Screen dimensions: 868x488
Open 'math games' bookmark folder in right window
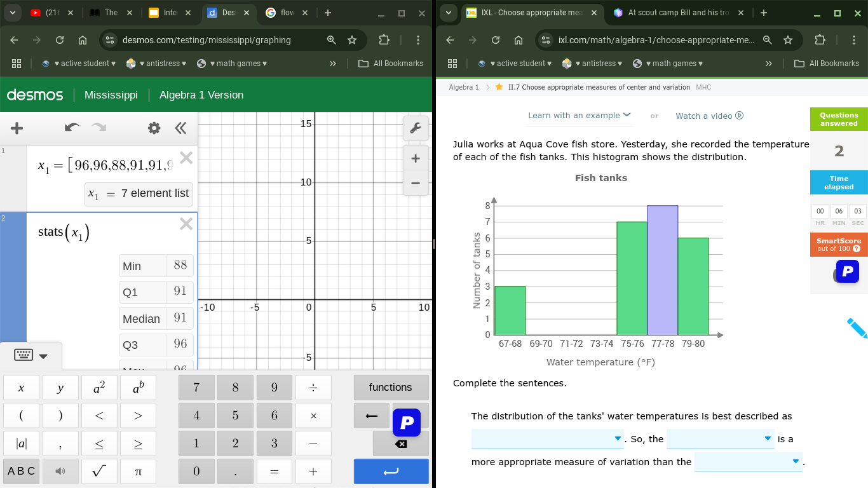[x=668, y=64]
